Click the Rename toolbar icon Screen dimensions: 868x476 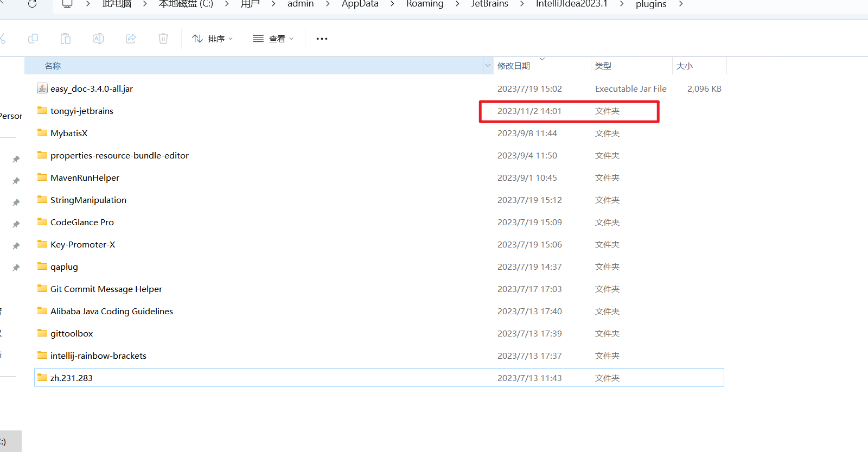(98, 39)
